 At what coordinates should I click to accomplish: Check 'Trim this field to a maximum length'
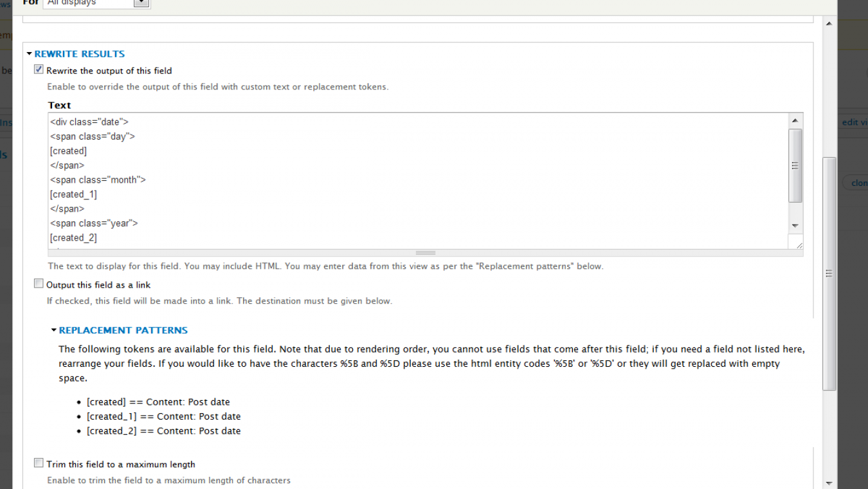[x=39, y=463]
